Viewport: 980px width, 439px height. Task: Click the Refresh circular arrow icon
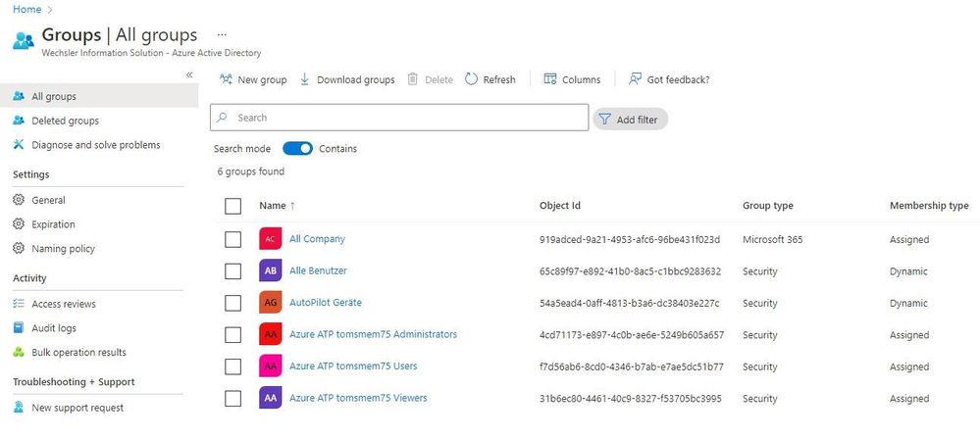[471, 79]
